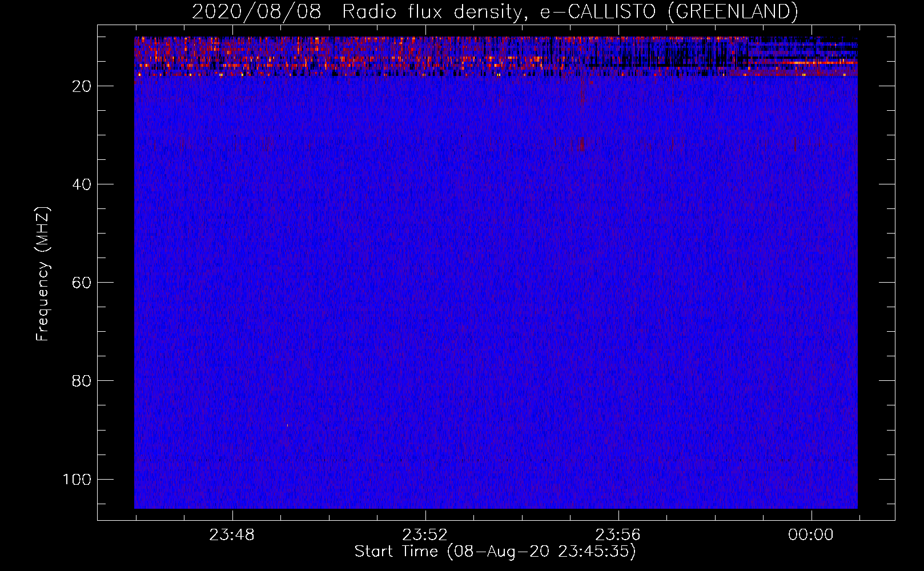Click the 23:48 time axis label

click(232, 535)
